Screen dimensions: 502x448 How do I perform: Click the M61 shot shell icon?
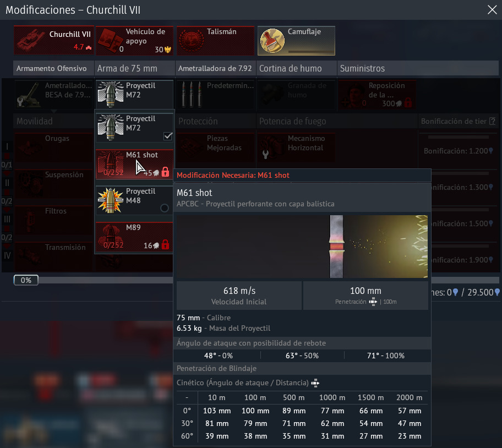pos(110,164)
